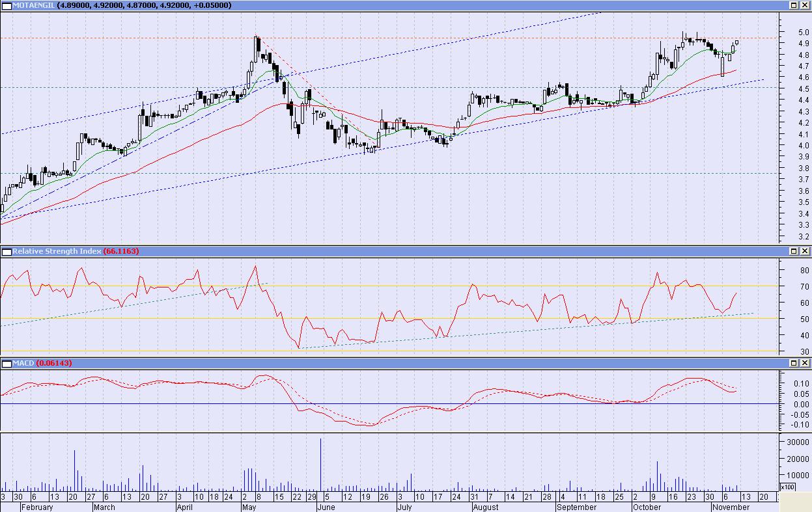812x512 pixels.
Task: Select the Relative Strength Index title text
Action: 57,251
